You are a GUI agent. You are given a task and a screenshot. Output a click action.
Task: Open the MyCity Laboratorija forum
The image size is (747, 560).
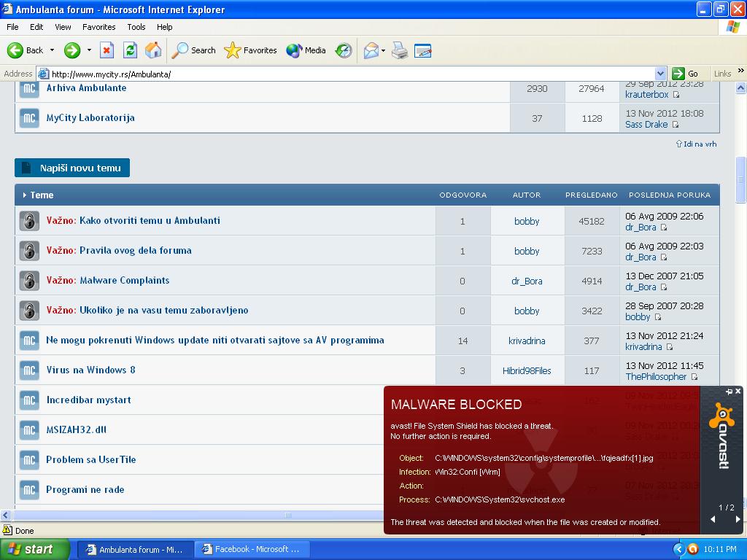point(90,117)
